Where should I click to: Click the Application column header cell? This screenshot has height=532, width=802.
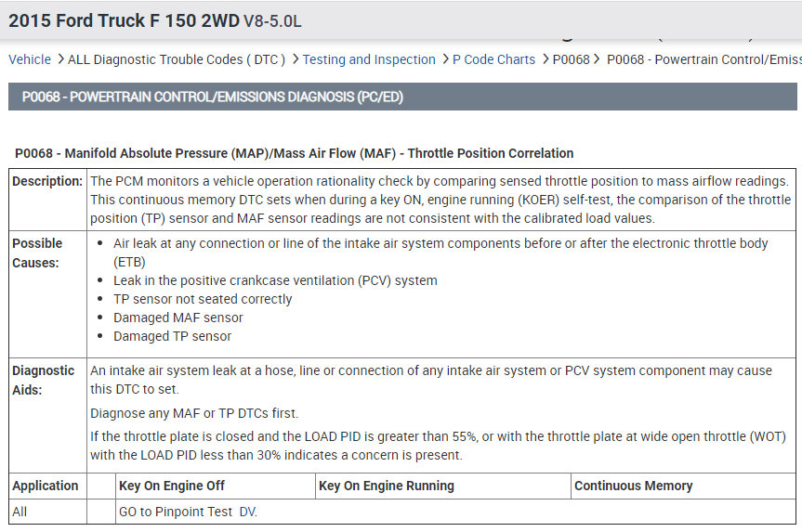(x=46, y=486)
